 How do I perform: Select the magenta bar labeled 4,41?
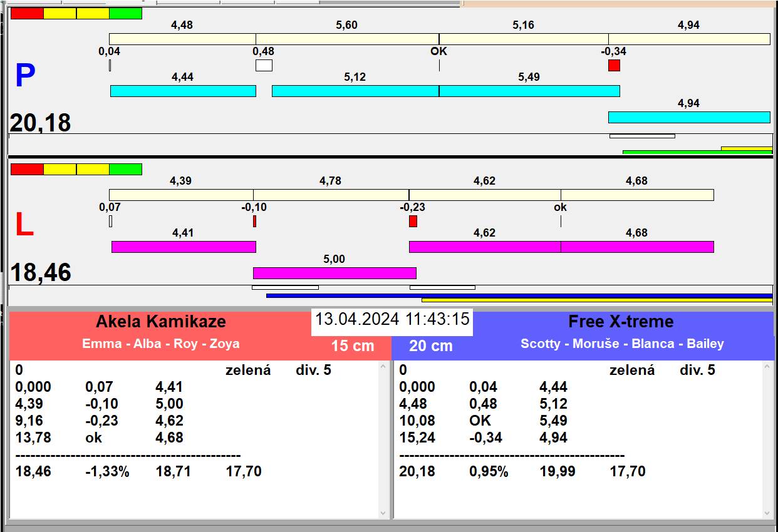(x=184, y=247)
